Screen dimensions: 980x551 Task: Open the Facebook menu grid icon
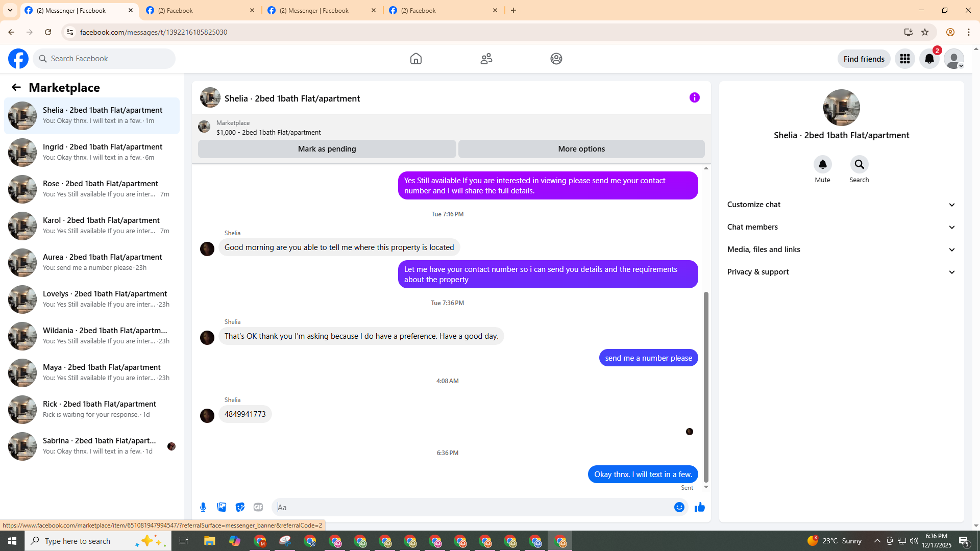pos(904,59)
